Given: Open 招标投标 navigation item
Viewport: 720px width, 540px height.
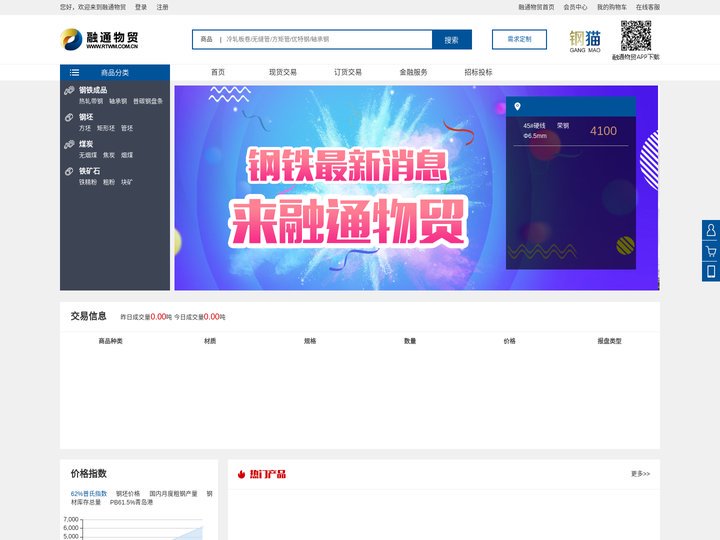Looking at the screenshot, I should (x=478, y=73).
